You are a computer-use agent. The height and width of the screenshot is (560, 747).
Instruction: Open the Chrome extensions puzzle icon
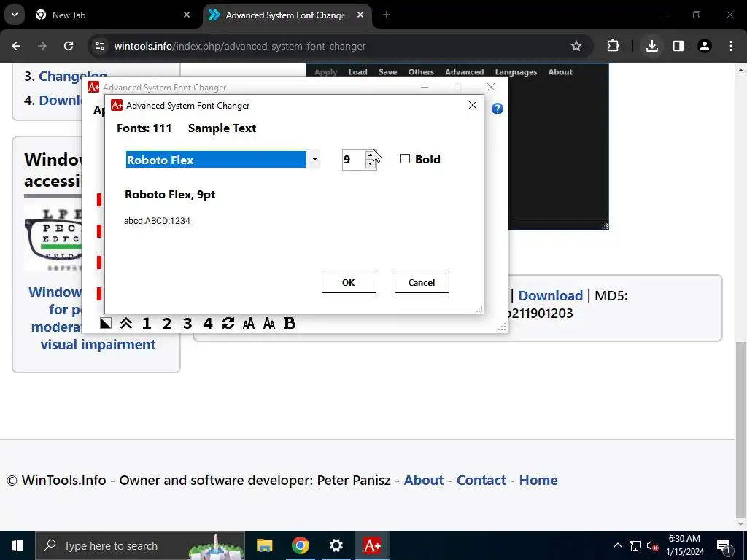(x=613, y=46)
